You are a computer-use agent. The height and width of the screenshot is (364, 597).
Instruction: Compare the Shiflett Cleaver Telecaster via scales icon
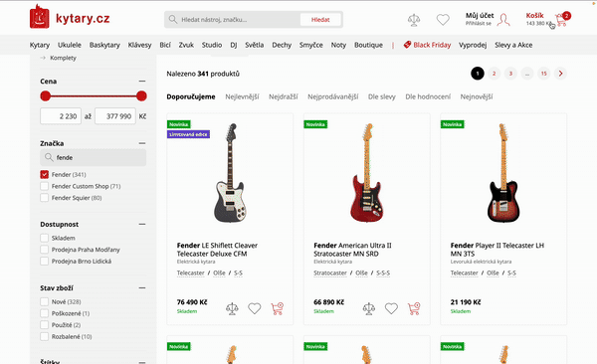[x=232, y=308]
